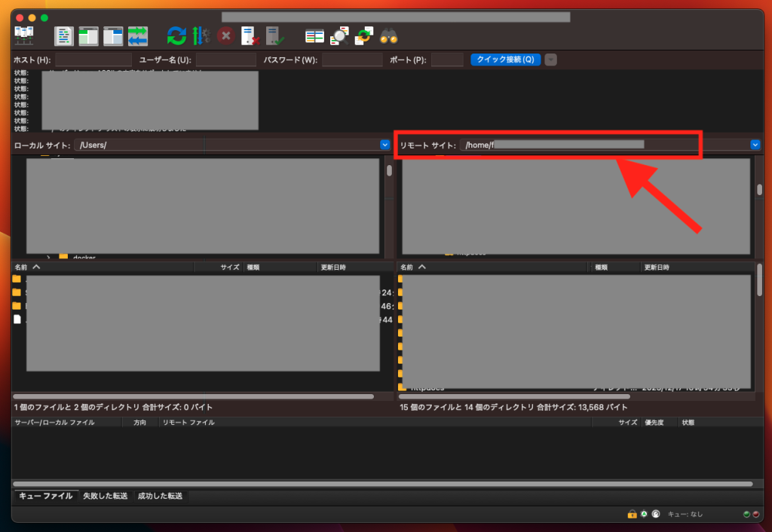The image size is (772, 532).
Task: Click the binoculars file search icon
Action: coord(388,35)
